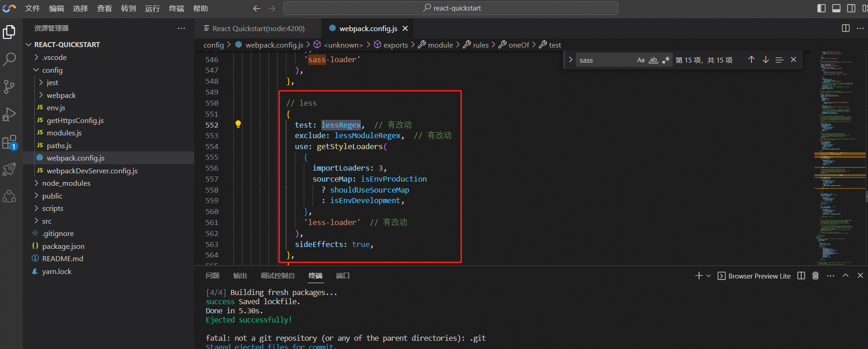
Task: Switch to the 调试控制台 panel tab
Action: point(278,275)
